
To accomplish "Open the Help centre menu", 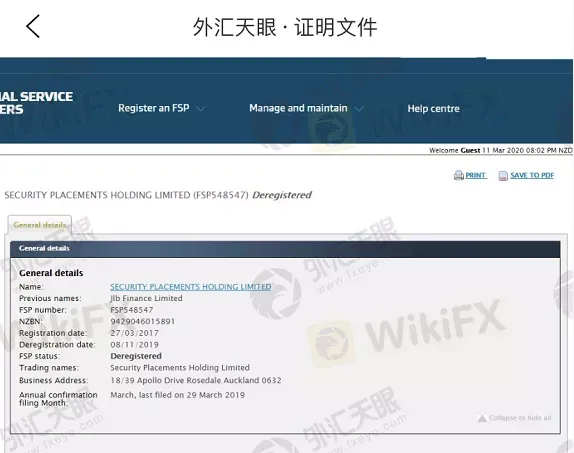I will [433, 108].
